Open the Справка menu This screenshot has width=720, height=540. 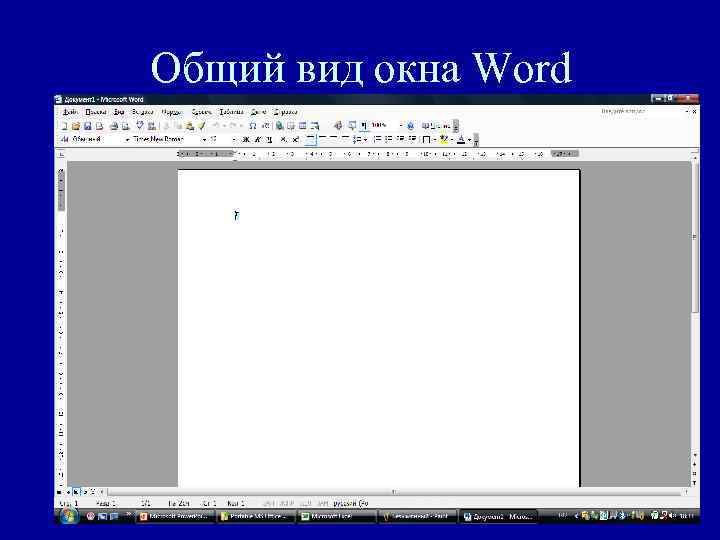point(285,112)
